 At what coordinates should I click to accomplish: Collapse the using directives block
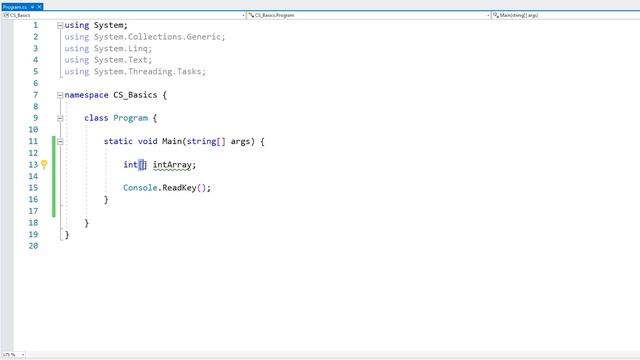(x=60, y=25)
